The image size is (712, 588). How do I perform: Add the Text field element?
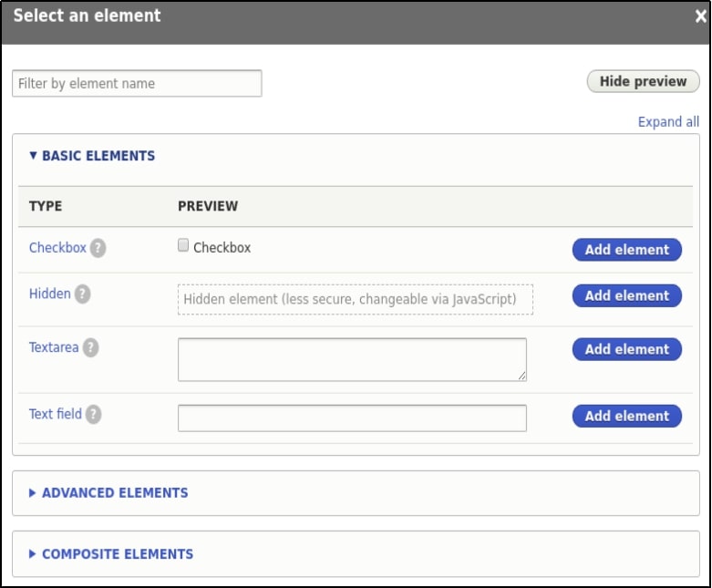click(x=626, y=416)
